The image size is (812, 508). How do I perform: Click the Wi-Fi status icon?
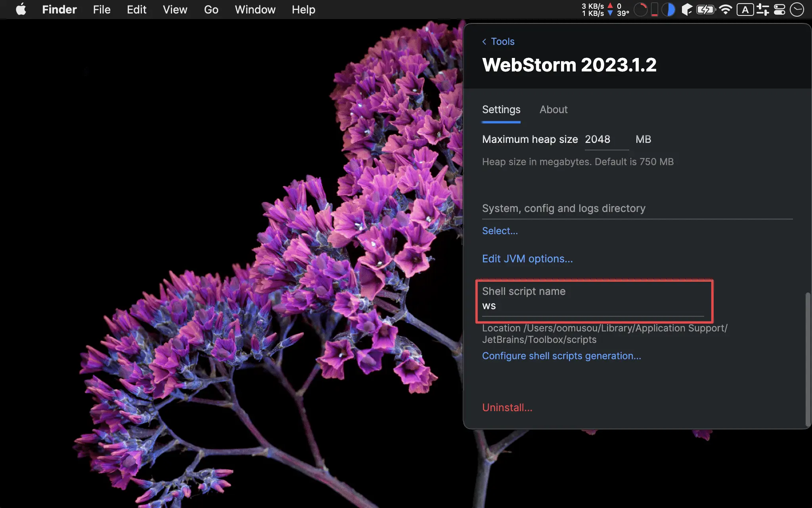tap(725, 10)
